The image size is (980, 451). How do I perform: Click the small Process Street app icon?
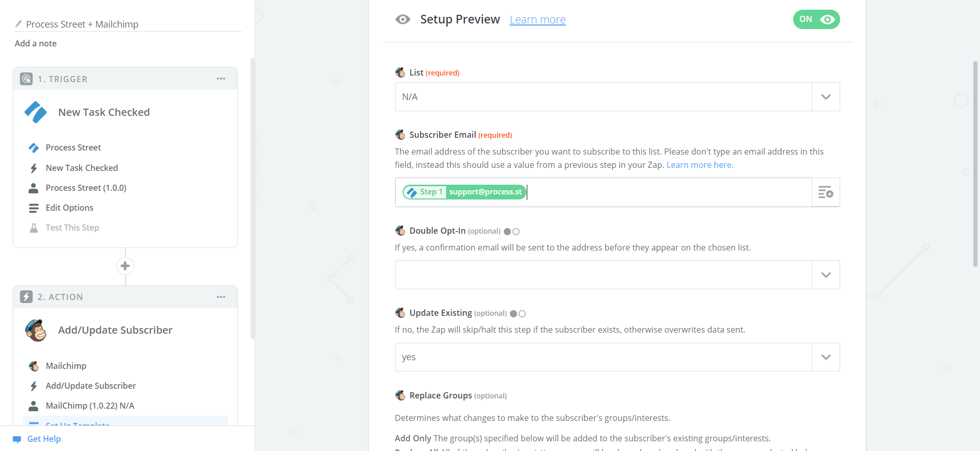34,148
